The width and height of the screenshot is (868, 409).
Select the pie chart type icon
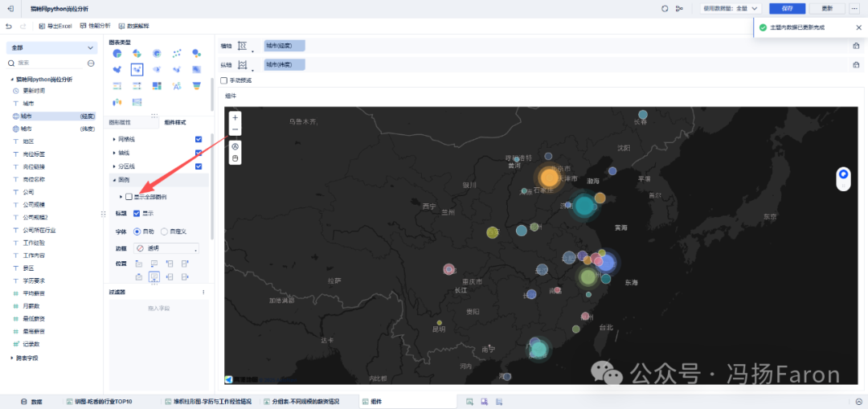pos(117,54)
